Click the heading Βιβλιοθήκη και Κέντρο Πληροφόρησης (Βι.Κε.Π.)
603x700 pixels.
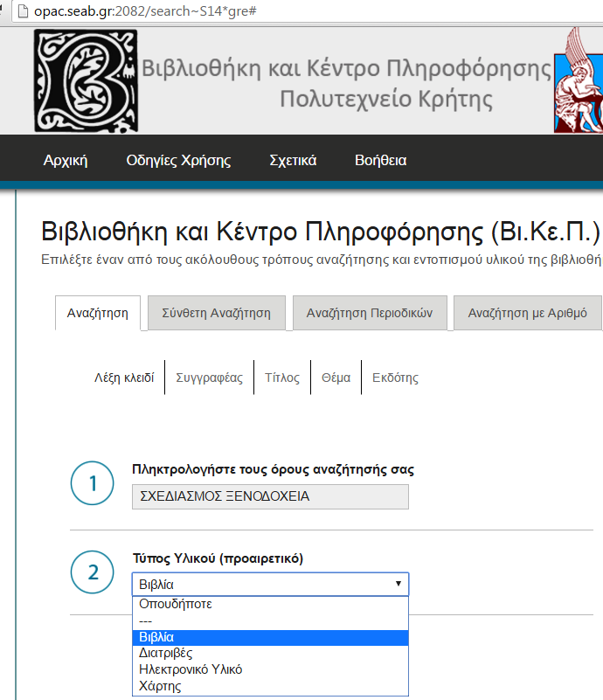click(321, 232)
